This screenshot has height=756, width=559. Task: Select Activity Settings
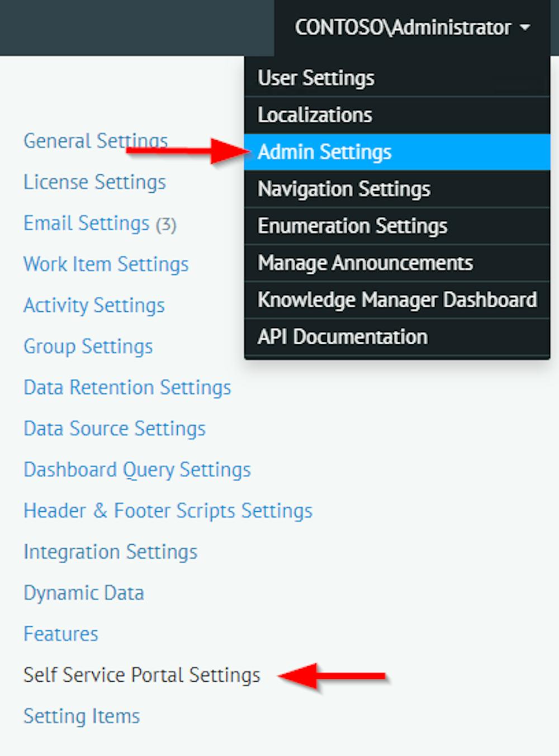tap(94, 305)
